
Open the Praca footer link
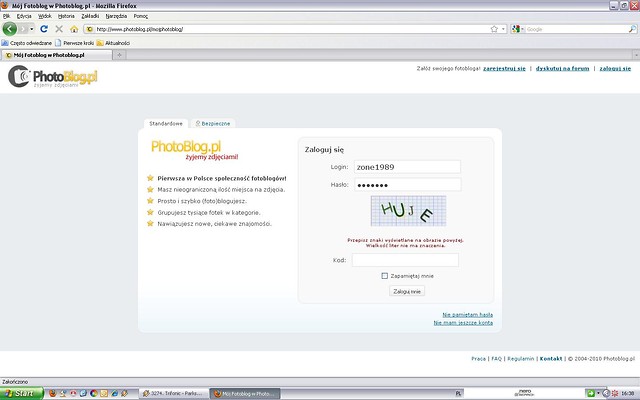point(478,358)
